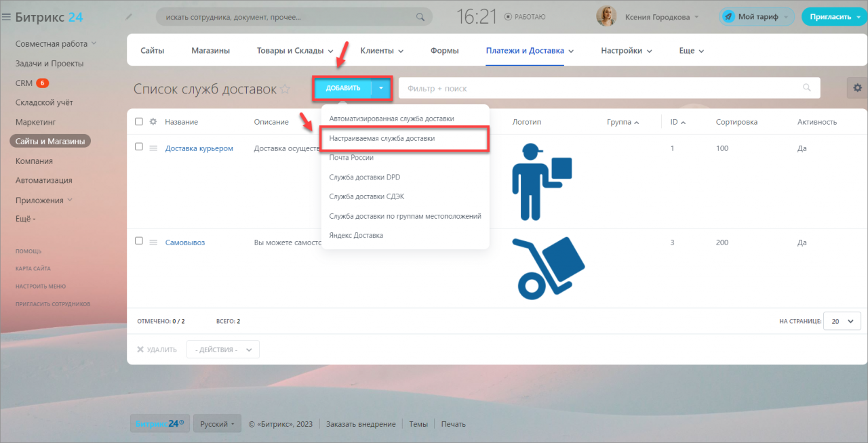Image resolution: width=868 pixels, height=443 pixels.
Task: Toggle the select-all checkbox in the table header
Action: (139, 122)
